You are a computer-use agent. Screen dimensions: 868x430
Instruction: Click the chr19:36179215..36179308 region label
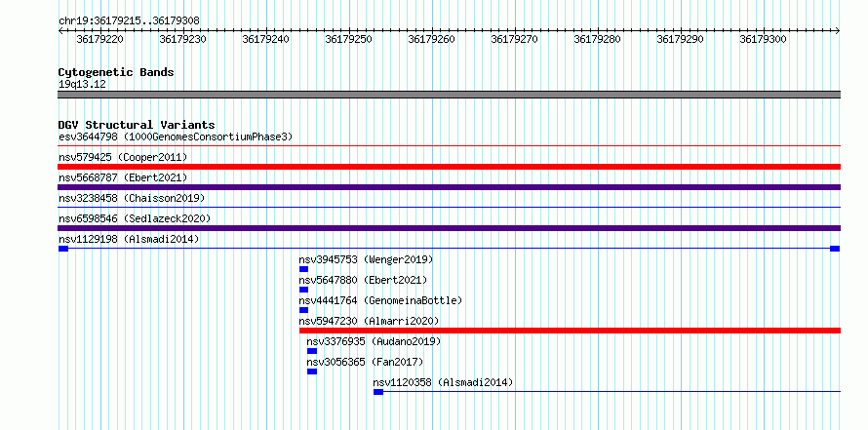coord(129,20)
